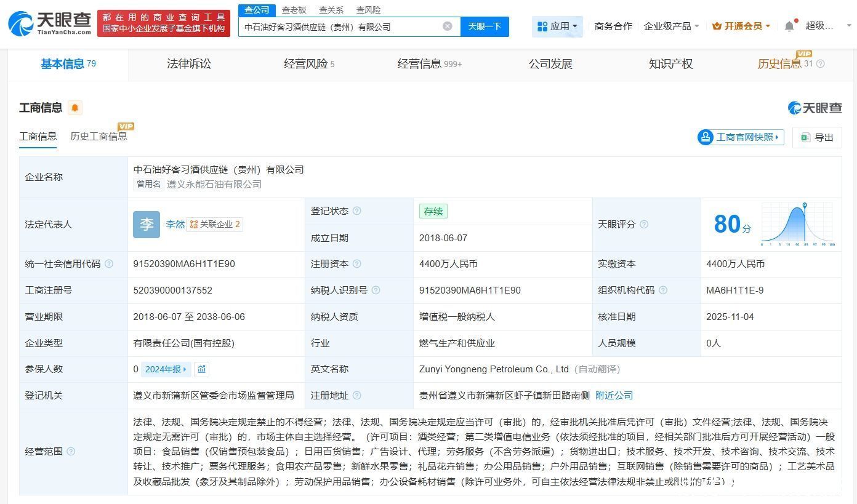Switch to 历史工商信息 sub-tab

click(99, 137)
